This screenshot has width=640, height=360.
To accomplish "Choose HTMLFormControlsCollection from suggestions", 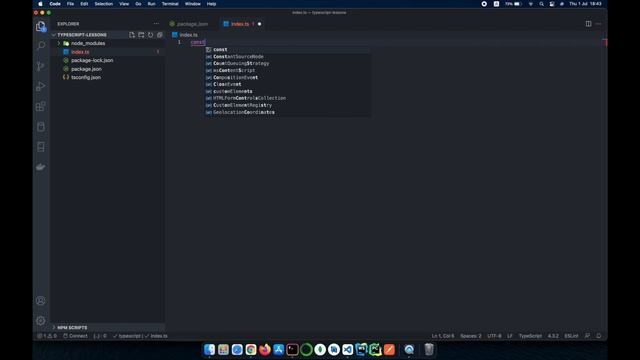I will point(287,98).
